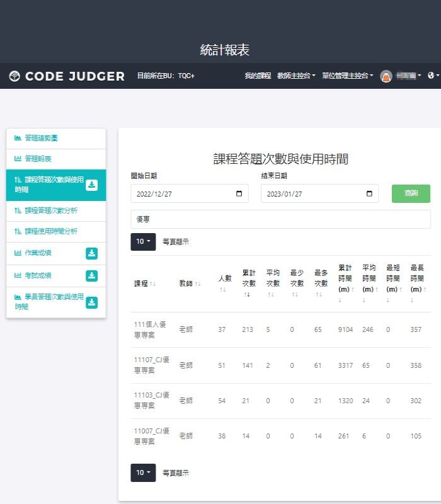Viewport: 441px width, 504px height.
Task: Go to 我的課程 in navbar
Action: pos(258,76)
